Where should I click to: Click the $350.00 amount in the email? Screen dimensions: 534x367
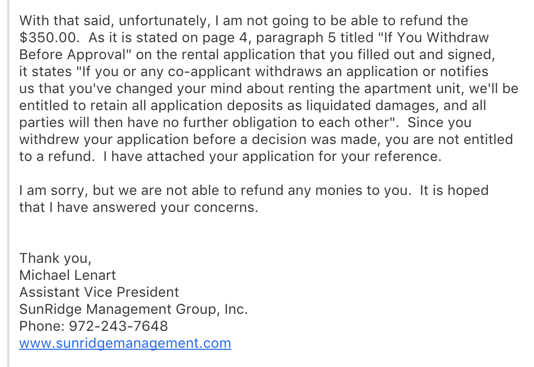[48, 37]
